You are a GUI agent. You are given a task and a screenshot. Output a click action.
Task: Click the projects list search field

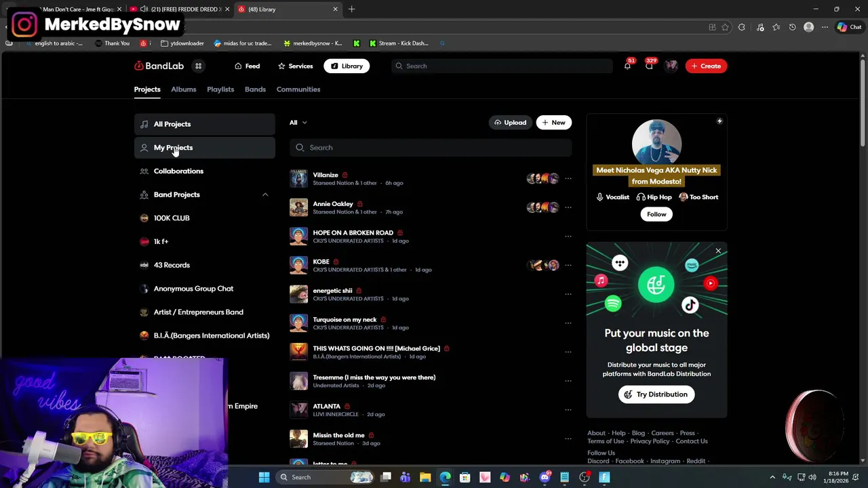(x=431, y=148)
